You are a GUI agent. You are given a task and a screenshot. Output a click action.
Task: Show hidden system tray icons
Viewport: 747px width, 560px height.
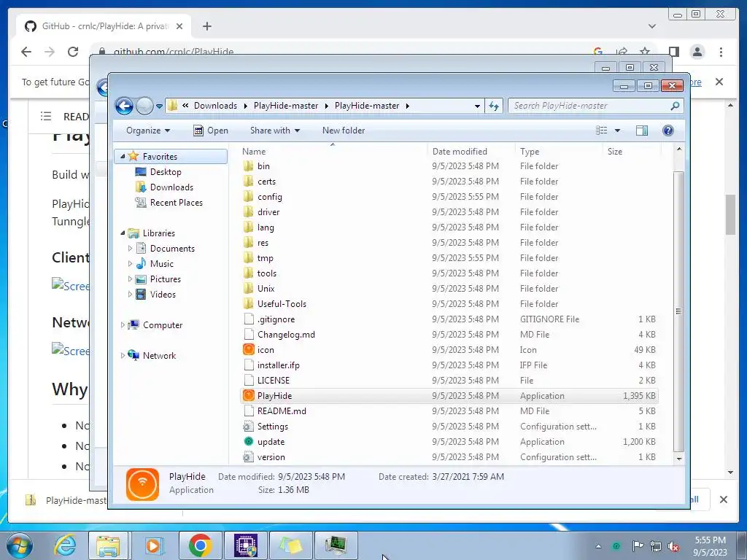[x=598, y=546]
